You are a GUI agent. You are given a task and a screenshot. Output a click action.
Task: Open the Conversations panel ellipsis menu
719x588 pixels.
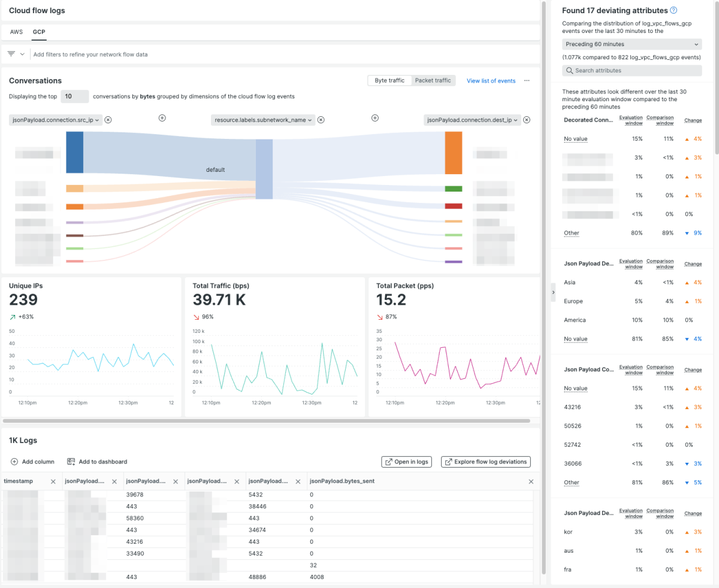[527, 81]
